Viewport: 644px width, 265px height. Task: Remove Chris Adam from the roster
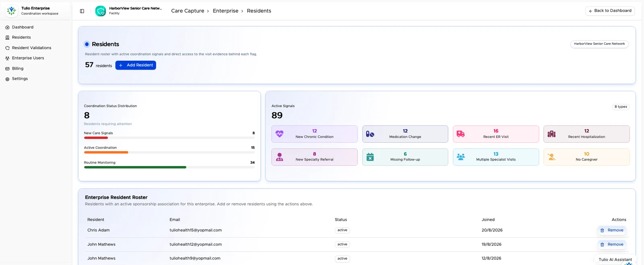[612, 230]
